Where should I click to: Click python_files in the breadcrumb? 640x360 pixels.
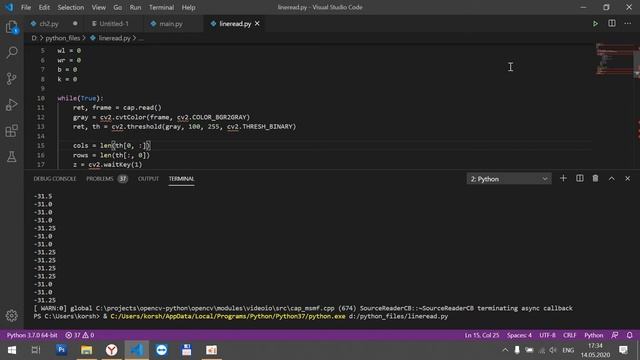tap(62, 38)
